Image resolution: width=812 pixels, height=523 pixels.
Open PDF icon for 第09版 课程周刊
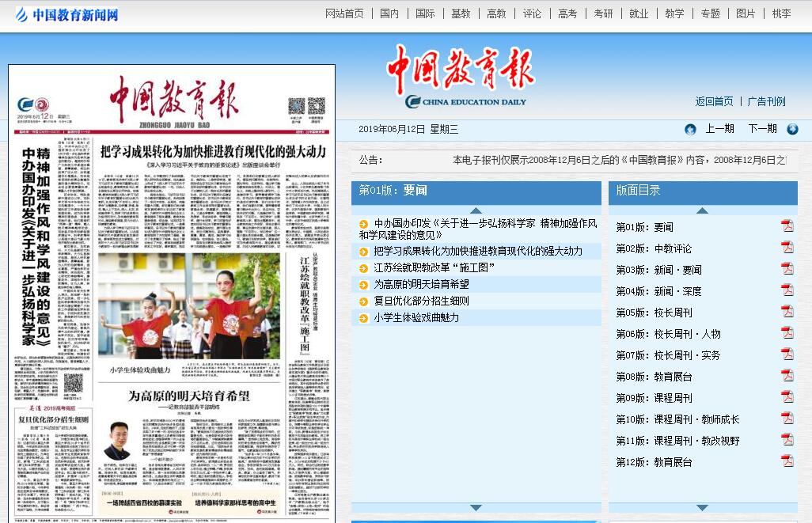[787, 396]
